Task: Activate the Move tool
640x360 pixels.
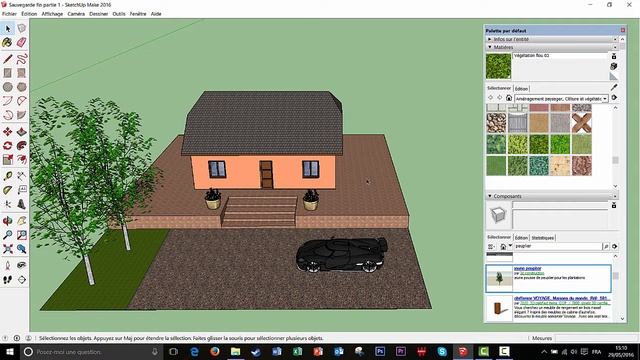Action: pyautogui.click(x=8, y=132)
